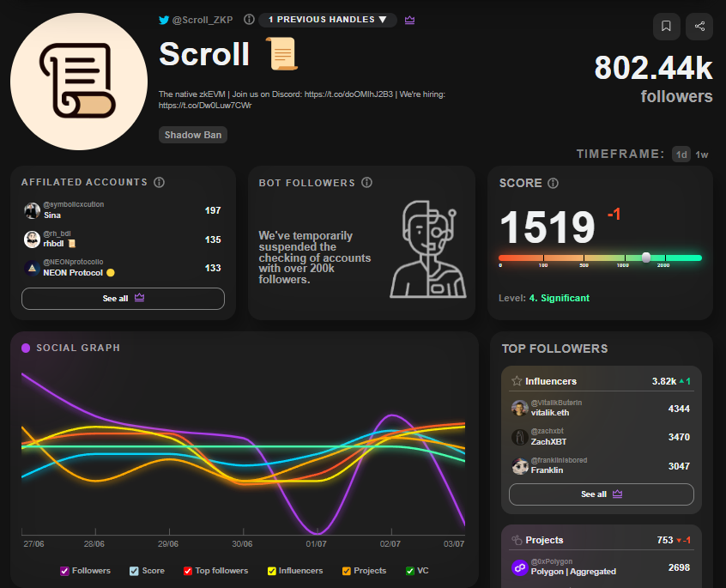Open the @franklinisbored handle

559,460
